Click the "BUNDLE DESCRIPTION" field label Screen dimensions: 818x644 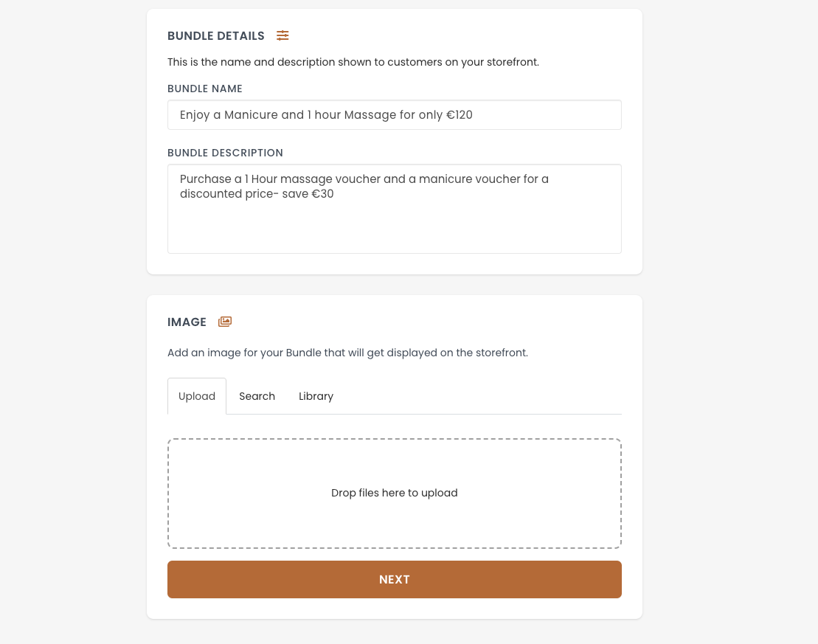225,153
